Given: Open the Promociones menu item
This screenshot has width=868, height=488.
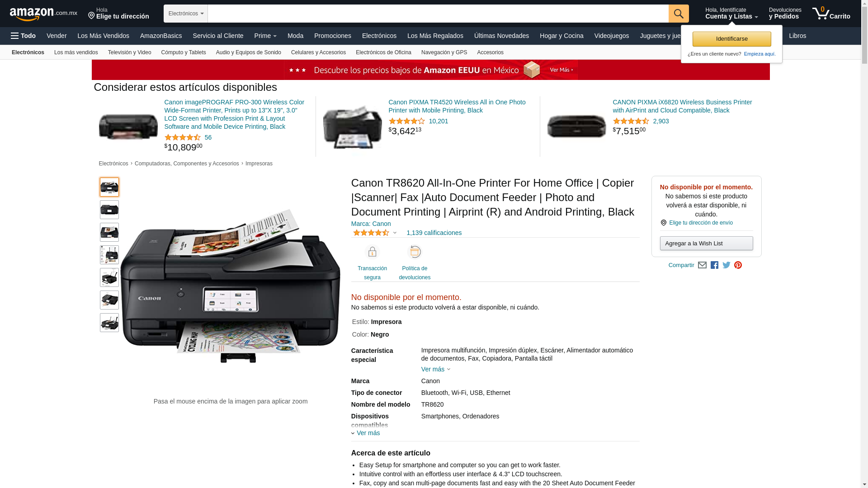Looking at the screenshot, I should coord(333,36).
